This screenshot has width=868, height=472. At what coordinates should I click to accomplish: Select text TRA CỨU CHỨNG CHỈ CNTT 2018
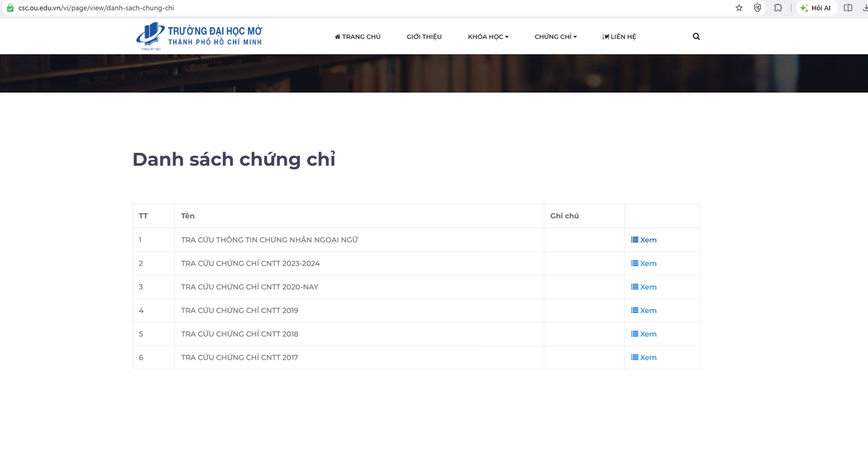tap(240, 334)
